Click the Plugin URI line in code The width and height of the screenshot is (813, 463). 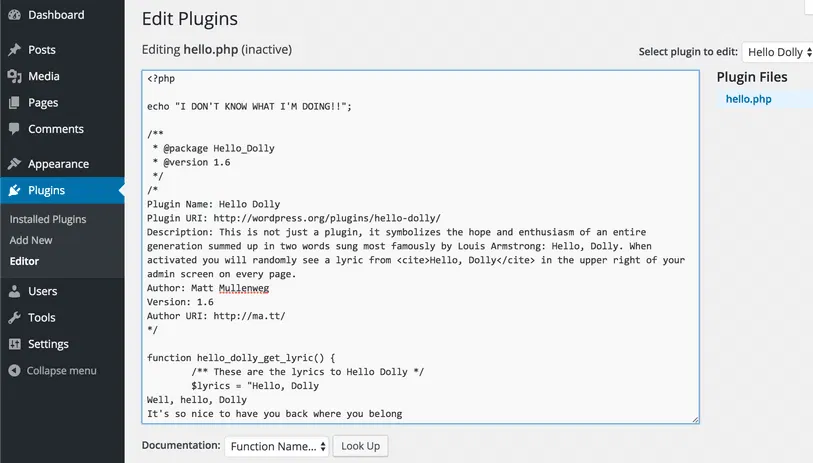click(293, 218)
